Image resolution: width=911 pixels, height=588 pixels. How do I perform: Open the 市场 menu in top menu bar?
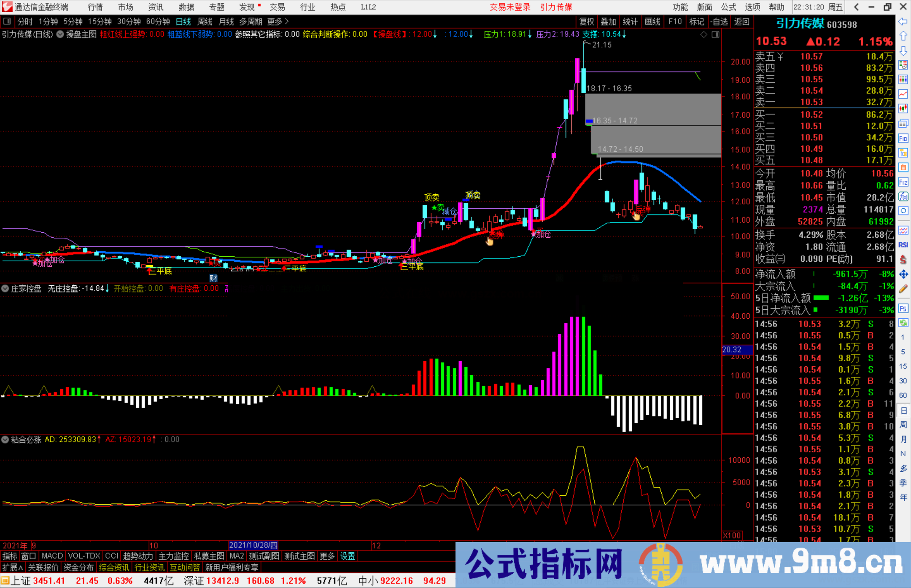click(125, 7)
